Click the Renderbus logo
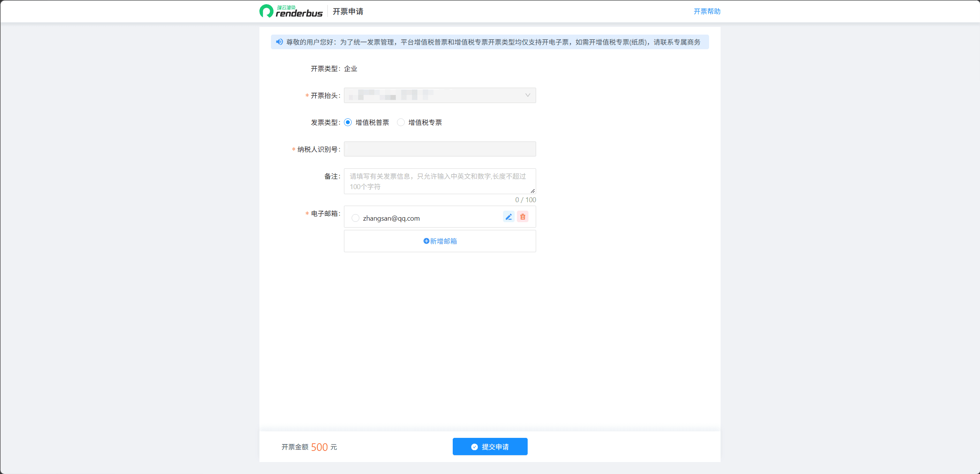Screen dimensions: 980x474 click(x=291, y=11)
